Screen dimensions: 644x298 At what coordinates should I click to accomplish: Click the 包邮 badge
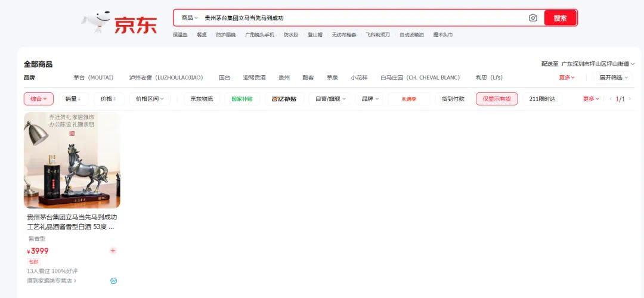tap(33, 262)
